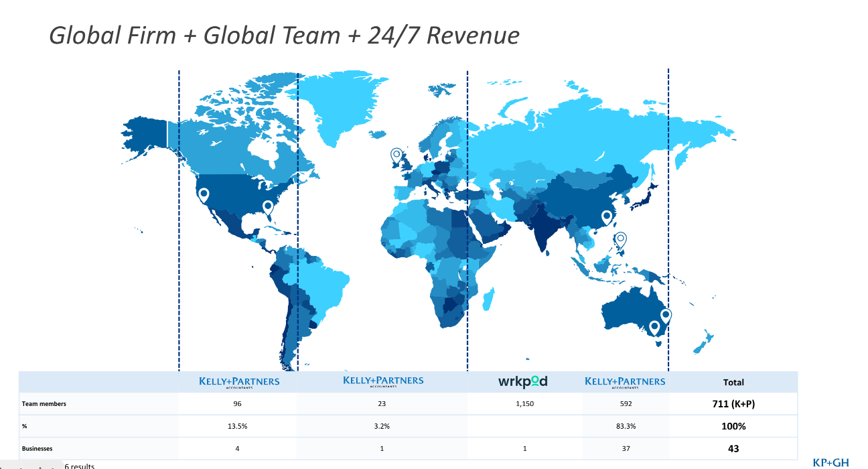Select the map pin over the Philippines

tap(621, 240)
